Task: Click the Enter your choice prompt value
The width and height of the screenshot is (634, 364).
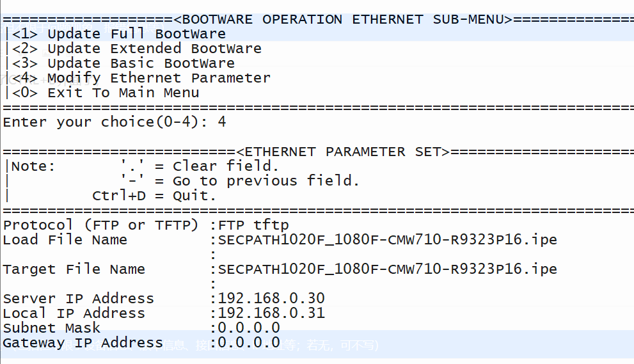Action: (222, 122)
